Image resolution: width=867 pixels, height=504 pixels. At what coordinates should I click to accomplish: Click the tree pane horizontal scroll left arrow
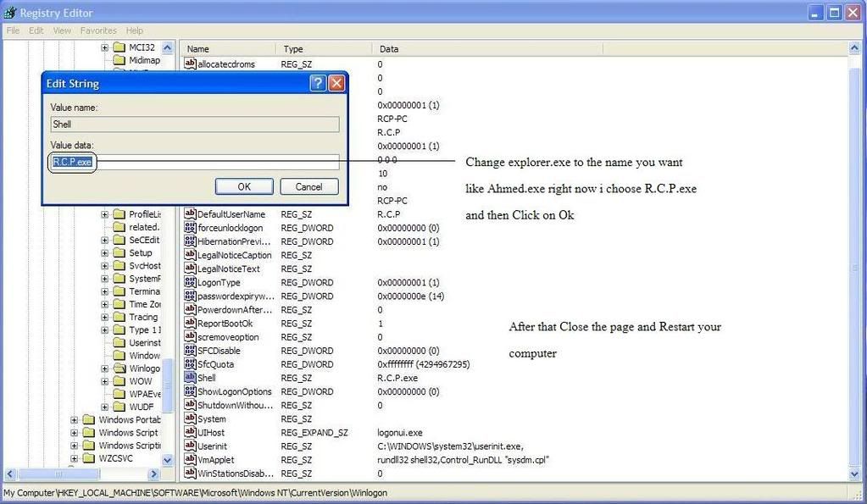[10, 474]
